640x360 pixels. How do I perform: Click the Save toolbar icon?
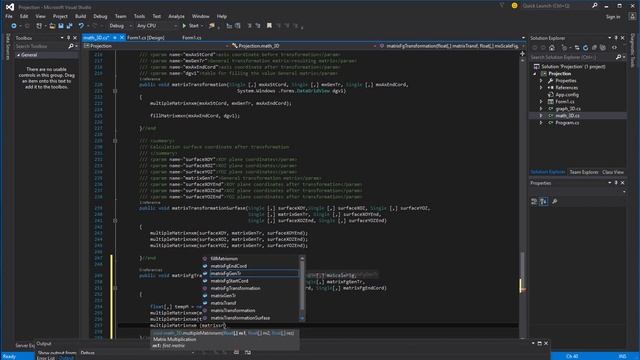click(61, 26)
